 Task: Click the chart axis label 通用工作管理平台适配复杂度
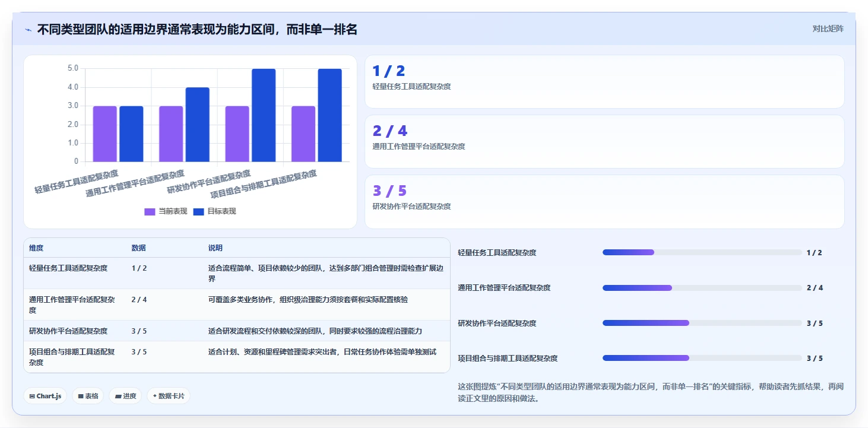(135, 183)
